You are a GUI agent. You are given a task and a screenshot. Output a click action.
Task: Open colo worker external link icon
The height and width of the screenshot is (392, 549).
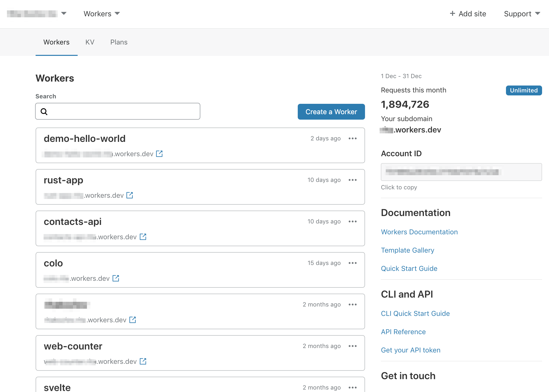click(116, 278)
